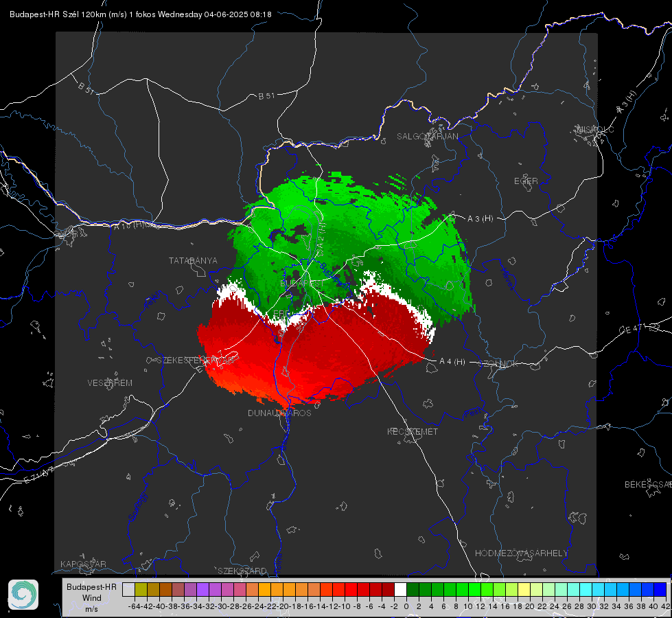Click the SZEKSZÁRD city label

(242, 571)
